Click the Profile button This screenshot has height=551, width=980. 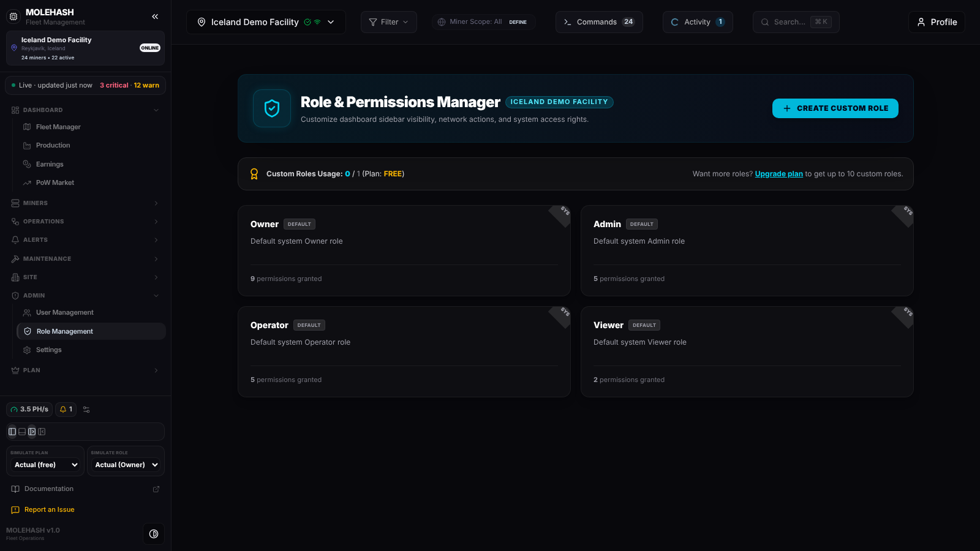tap(937, 22)
